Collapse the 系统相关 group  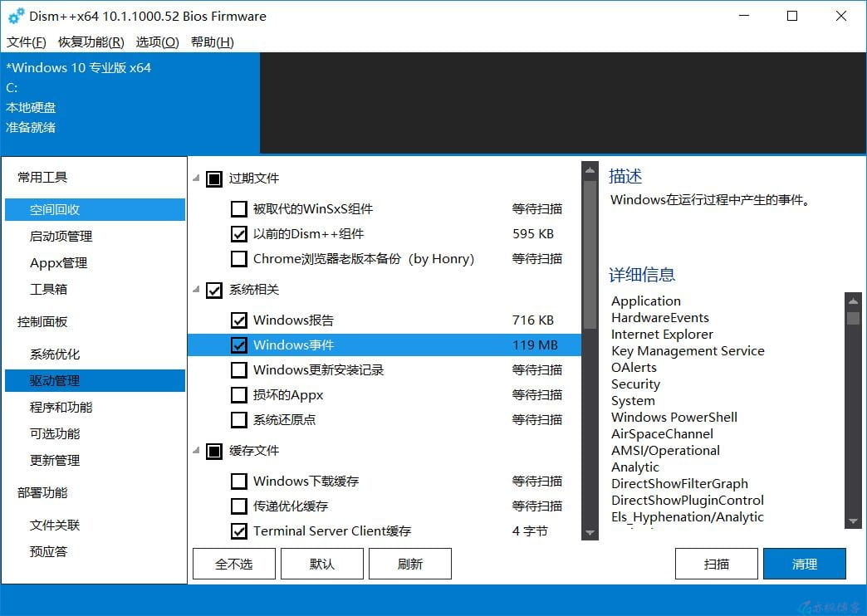click(196, 289)
